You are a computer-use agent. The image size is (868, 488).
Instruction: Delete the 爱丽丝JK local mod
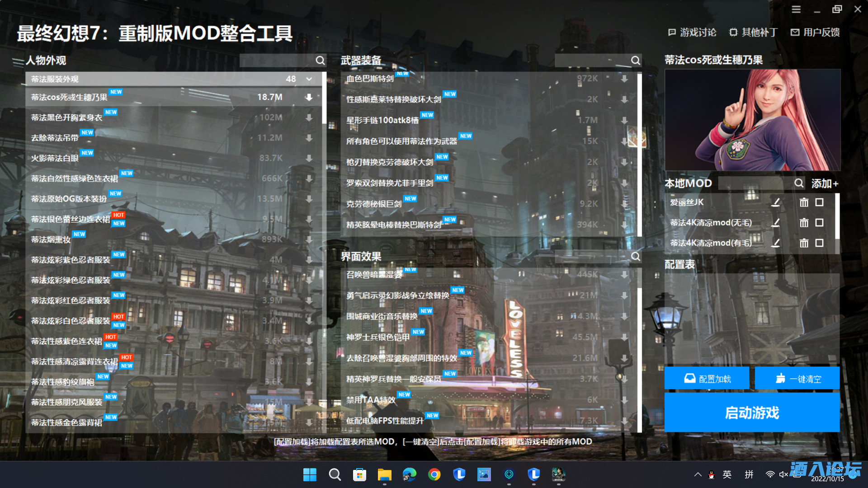[x=803, y=202]
